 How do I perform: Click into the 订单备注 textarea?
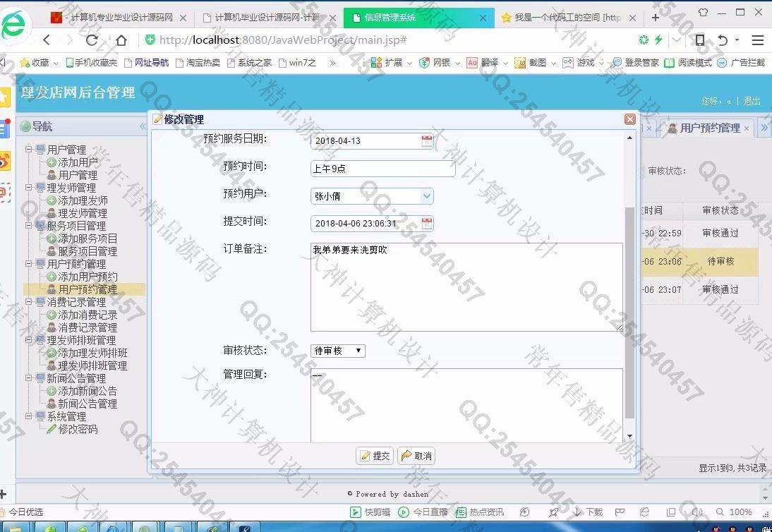tap(466, 287)
